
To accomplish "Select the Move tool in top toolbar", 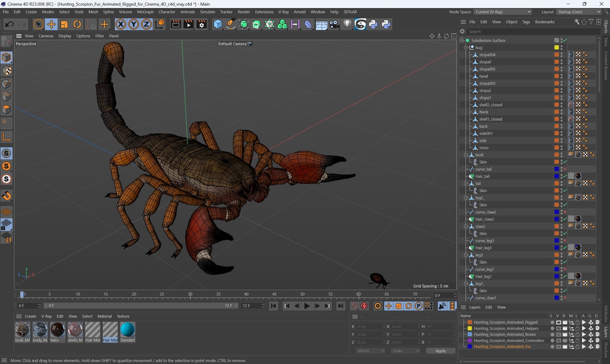I will pyautogui.click(x=51, y=24).
